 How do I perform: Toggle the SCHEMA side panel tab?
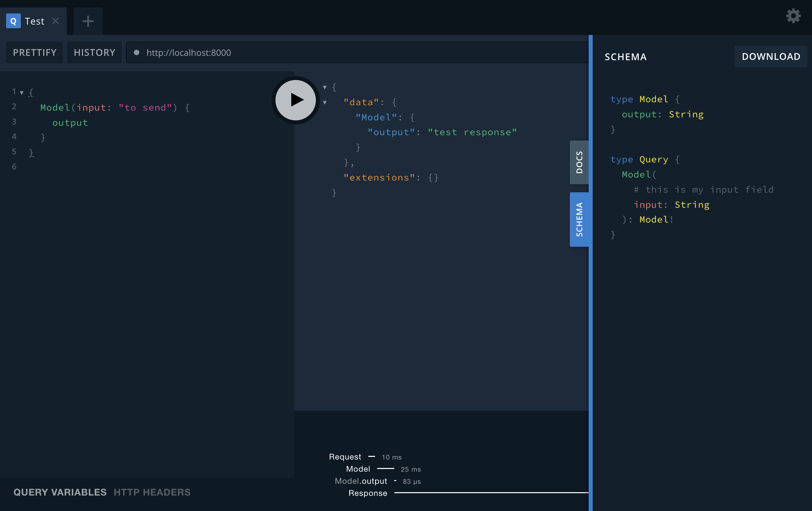pyautogui.click(x=579, y=220)
